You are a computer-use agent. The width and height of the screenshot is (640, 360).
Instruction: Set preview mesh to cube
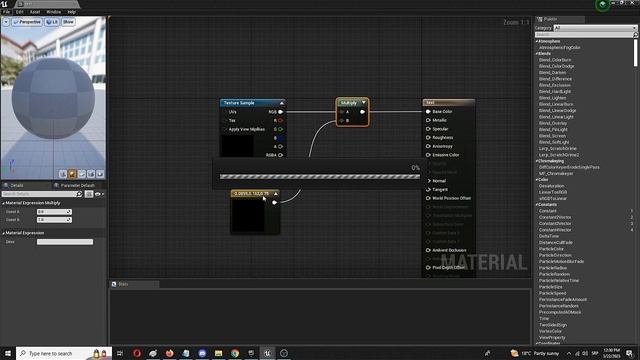pos(91,174)
